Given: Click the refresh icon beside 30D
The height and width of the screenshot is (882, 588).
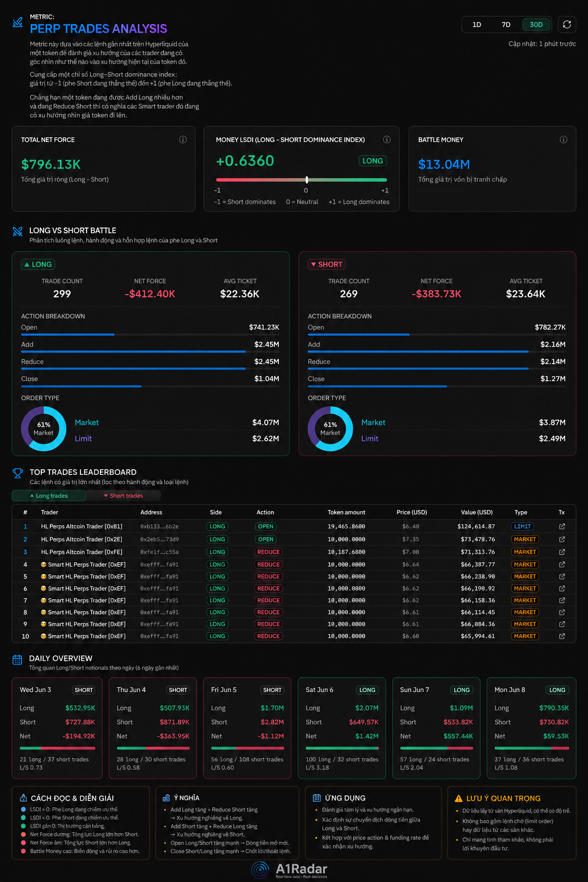Looking at the screenshot, I should (x=567, y=24).
